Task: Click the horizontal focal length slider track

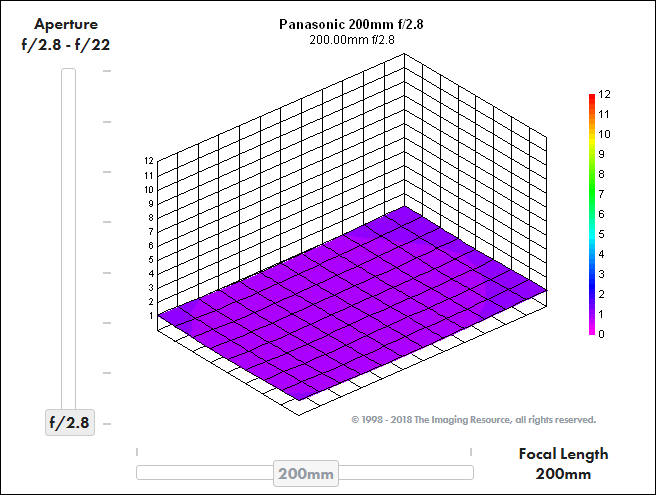Action: pos(305,473)
